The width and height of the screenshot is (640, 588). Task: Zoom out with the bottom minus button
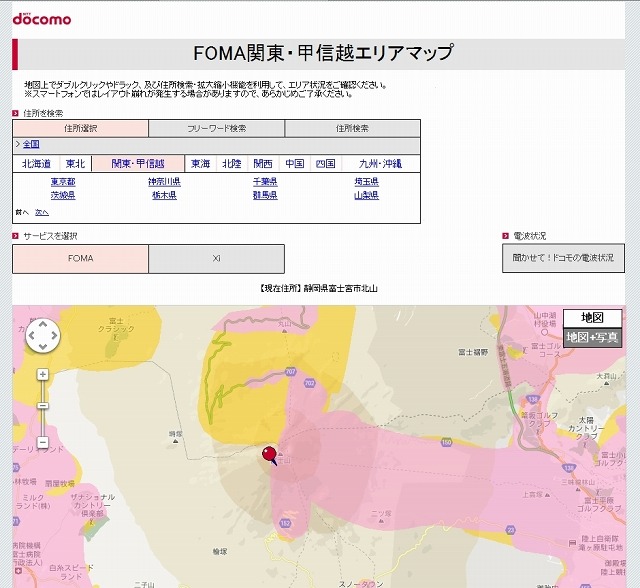[x=43, y=441]
